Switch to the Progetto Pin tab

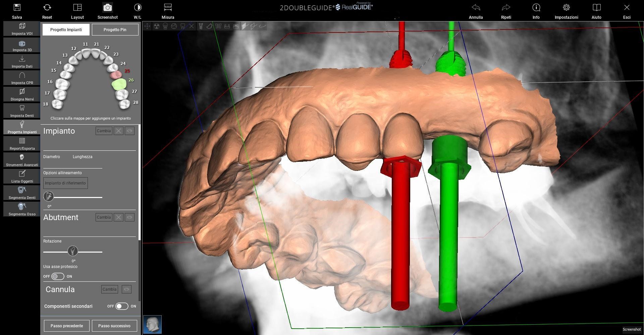pyautogui.click(x=115, y=30)
